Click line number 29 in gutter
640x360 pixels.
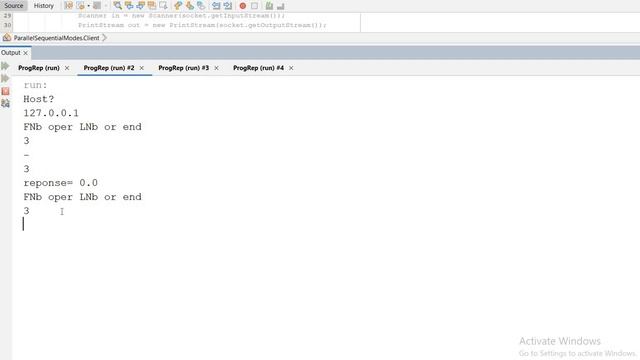click(x=7, y=16)
